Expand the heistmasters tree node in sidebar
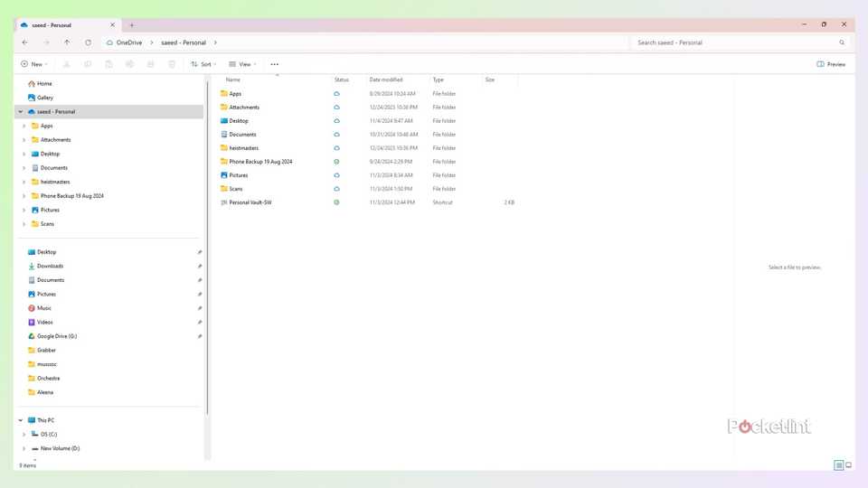Screen dimensions: 868x488 24,182
